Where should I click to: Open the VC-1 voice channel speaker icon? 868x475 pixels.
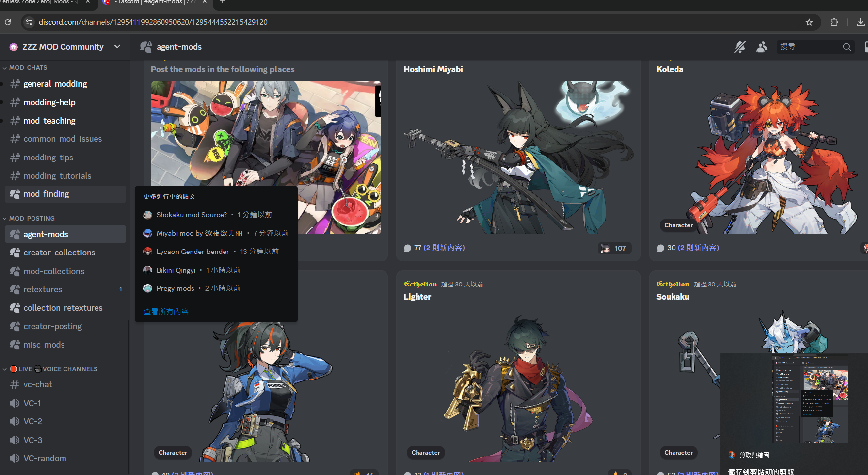15,403
